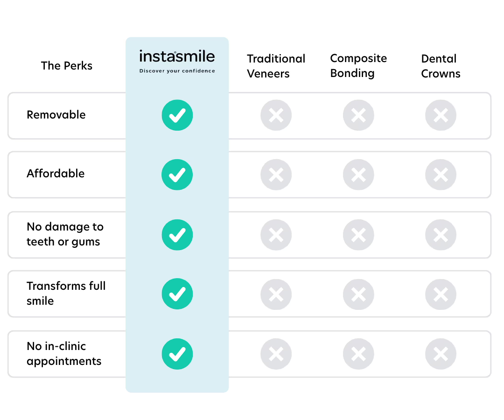Image resolution: width=504 pixels, height=420 pixels.
Task: Click Dental Crowns X for No in-clinic appointments
Action: pyautogui.click(x=441, y=354)
